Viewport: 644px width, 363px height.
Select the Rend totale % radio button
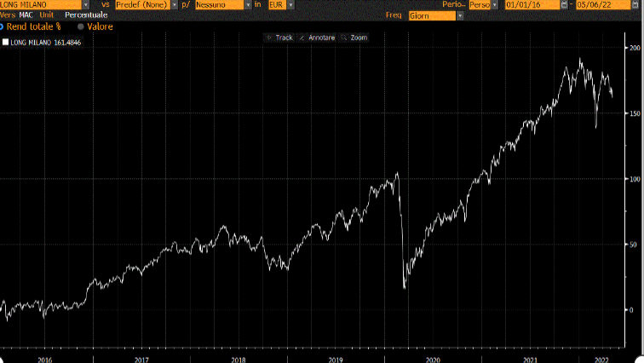tap(3, 26)
